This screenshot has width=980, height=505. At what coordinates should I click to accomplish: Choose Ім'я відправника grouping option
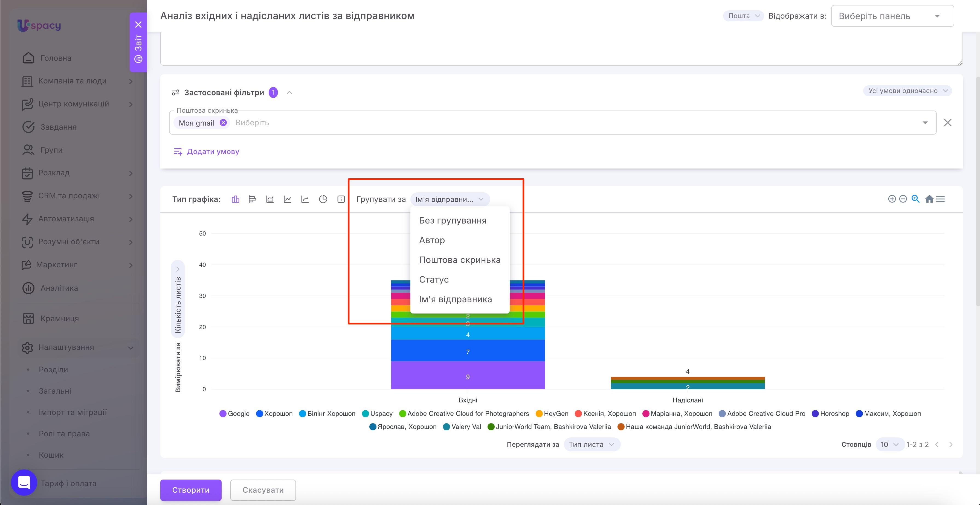[x=460, y=299]
